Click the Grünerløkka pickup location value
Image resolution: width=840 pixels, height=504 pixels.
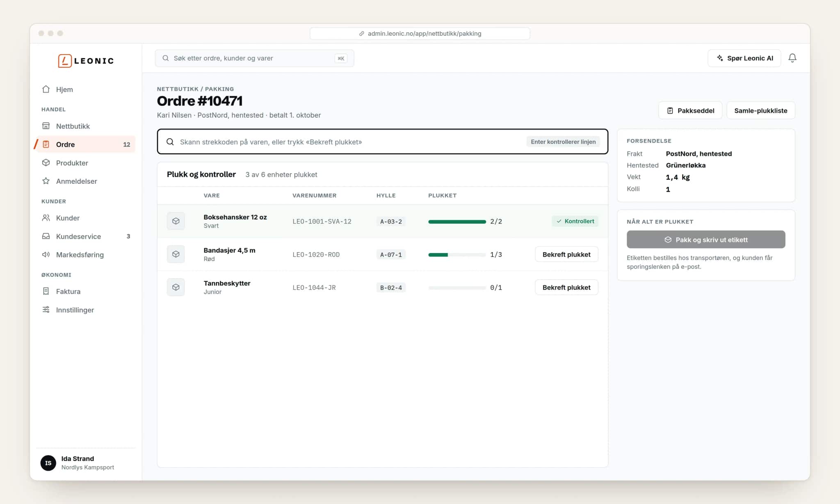coord(685,165)
